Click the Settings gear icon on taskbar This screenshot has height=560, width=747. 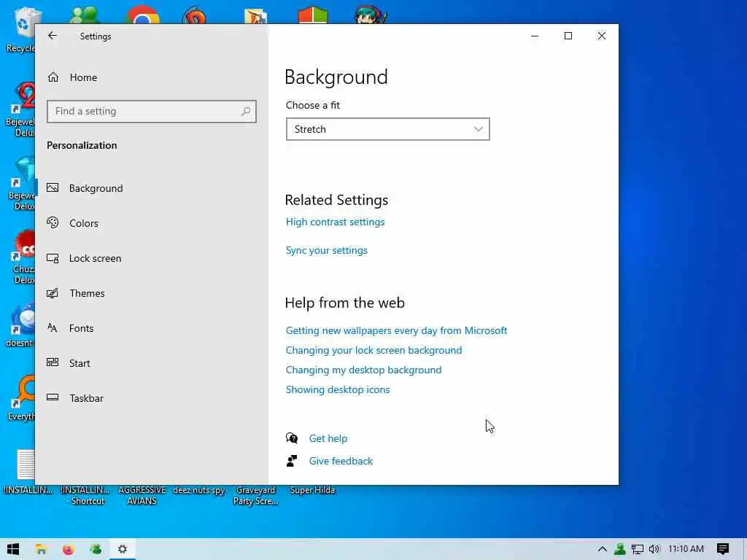(123, 549)
